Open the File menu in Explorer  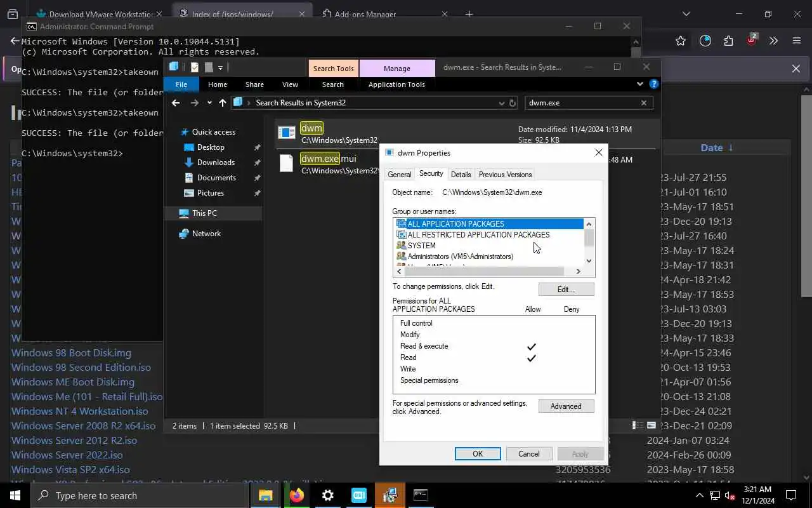pos(181,84)
